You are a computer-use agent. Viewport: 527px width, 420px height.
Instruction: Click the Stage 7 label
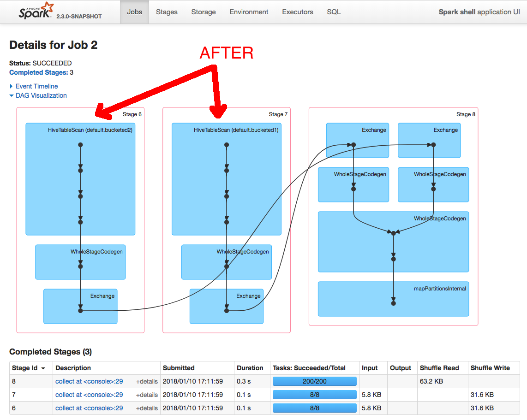[278, 114]
